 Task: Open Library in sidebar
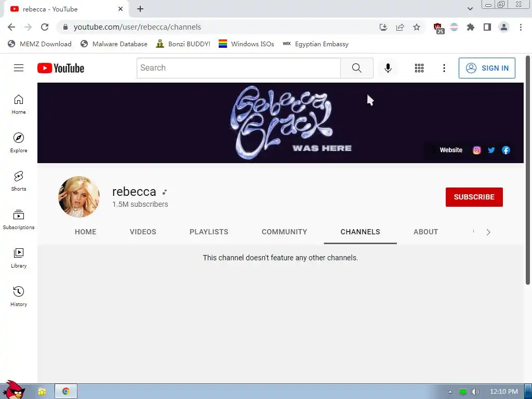[x=19, y=258]
